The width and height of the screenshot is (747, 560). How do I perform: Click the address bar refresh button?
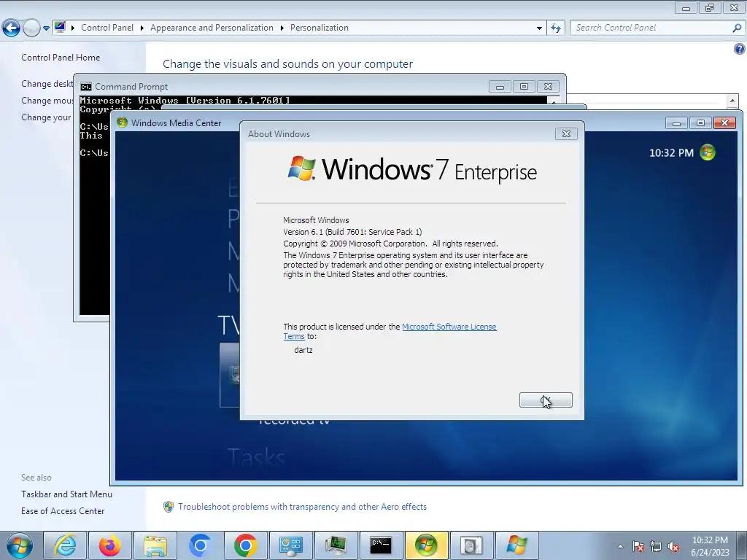(555, 28)
